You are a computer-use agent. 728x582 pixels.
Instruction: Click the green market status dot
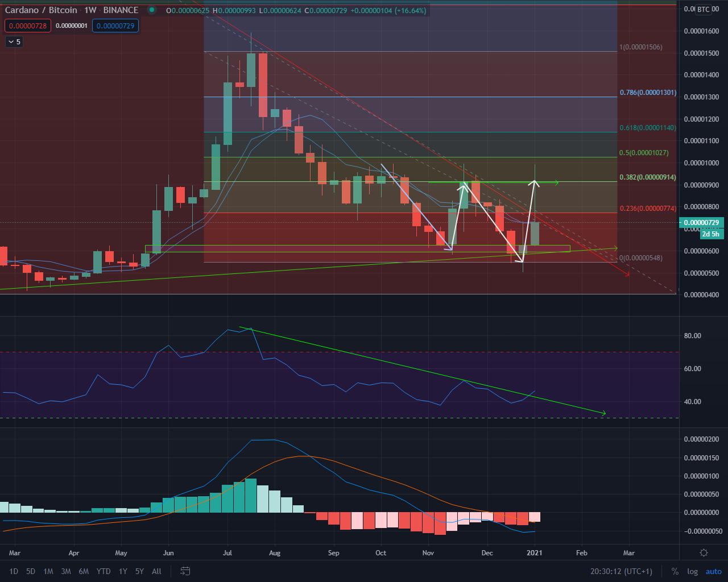pos(151,10)
